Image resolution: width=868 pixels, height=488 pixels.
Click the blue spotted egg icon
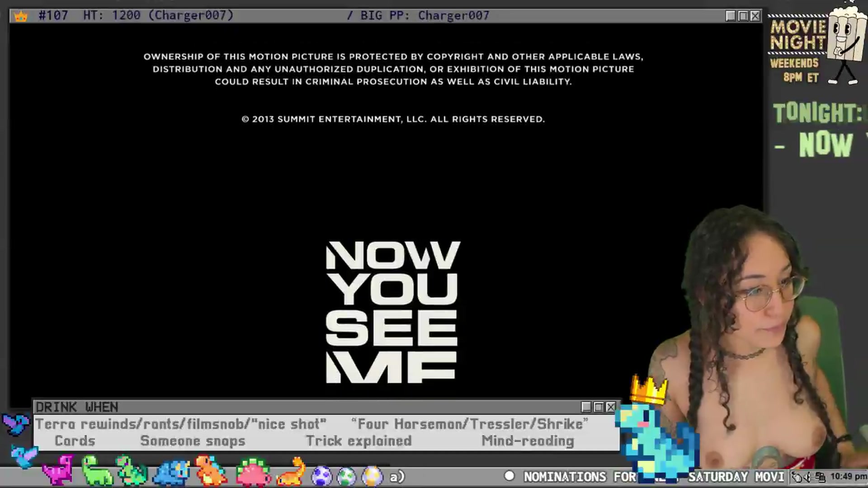[322, 477]
